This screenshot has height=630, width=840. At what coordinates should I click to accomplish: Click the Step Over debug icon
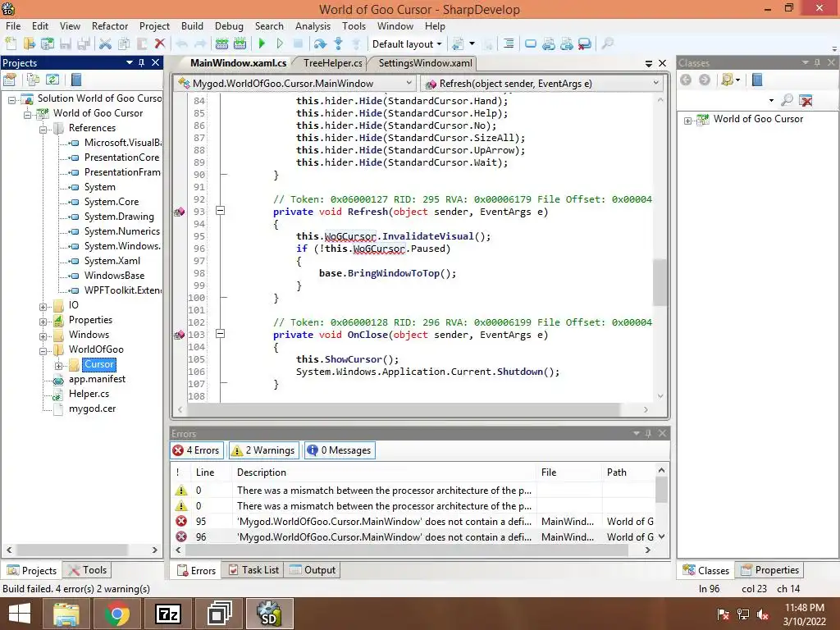320,44
